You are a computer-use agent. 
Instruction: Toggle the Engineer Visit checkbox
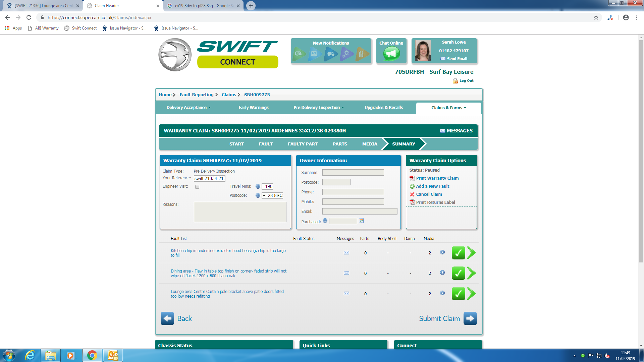(x=197, y=187)
